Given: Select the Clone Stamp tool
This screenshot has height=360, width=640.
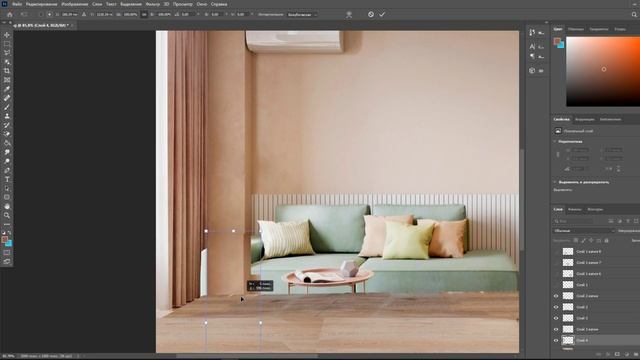Looking at the screenshot, I should point(7,116).
